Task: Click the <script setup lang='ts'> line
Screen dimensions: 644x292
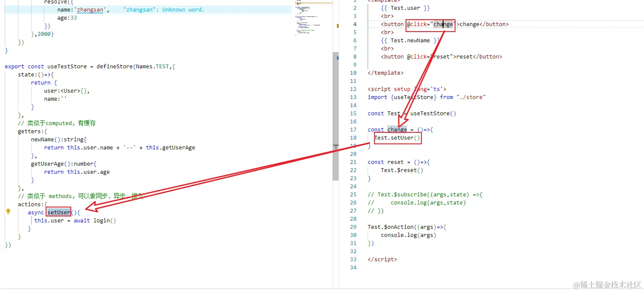Action: point(407,89)
